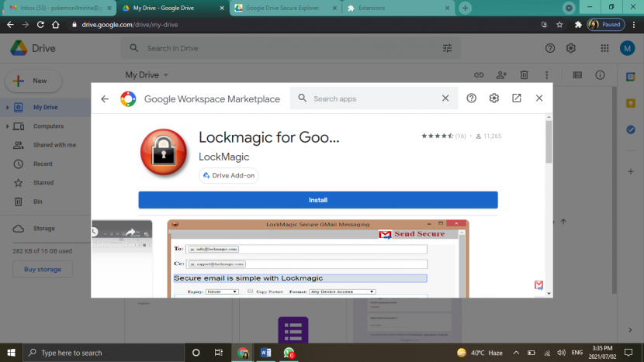Open Task View on taskbar
The height and width of the screenshot is (362, 644).
point(219,353)
